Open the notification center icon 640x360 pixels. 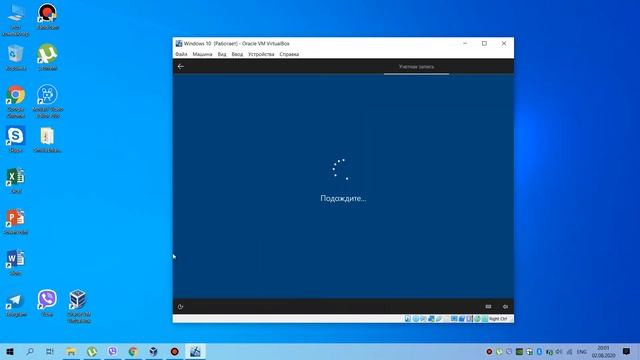click(x=627, y=351)
